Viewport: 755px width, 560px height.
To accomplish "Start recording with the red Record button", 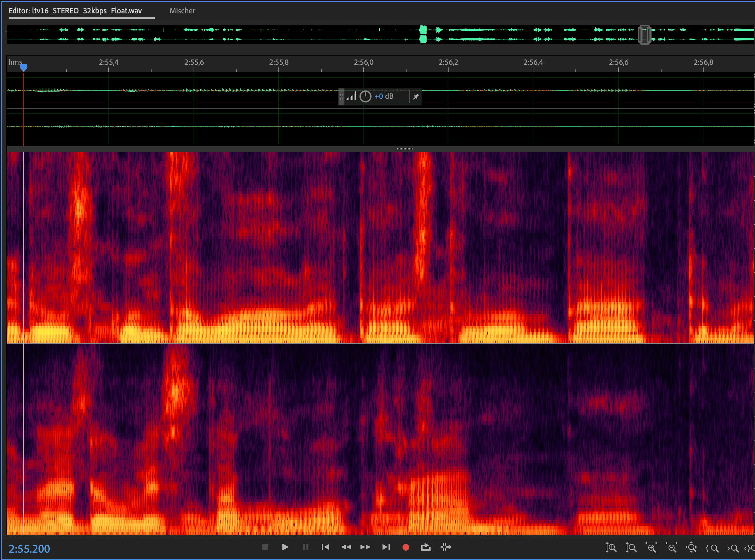I will 406,547.
